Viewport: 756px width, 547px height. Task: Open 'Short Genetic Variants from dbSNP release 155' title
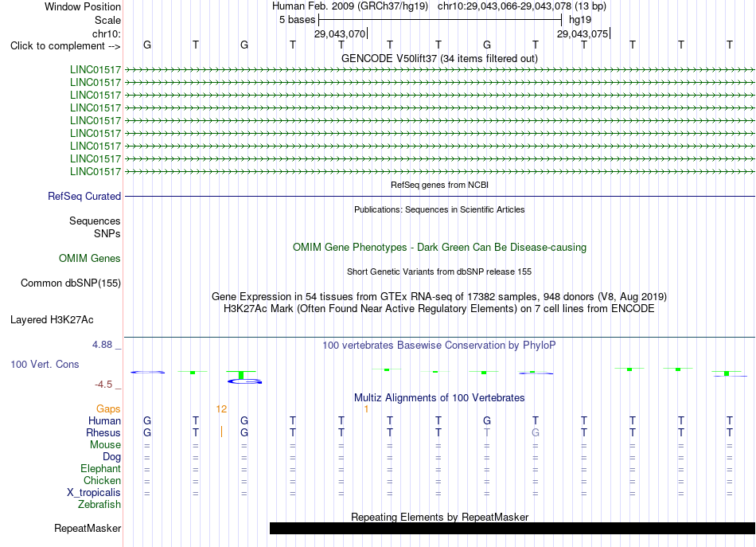(x=439, y=272)
